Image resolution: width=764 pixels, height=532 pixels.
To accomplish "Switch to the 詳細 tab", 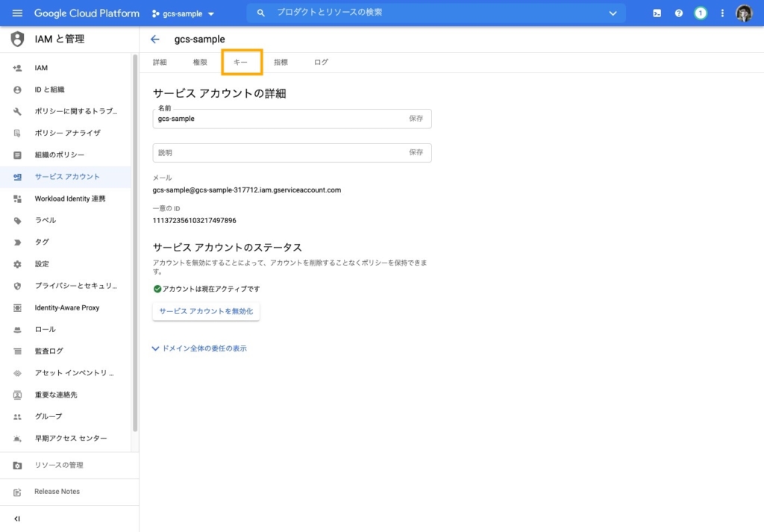I will pos(160,63).
